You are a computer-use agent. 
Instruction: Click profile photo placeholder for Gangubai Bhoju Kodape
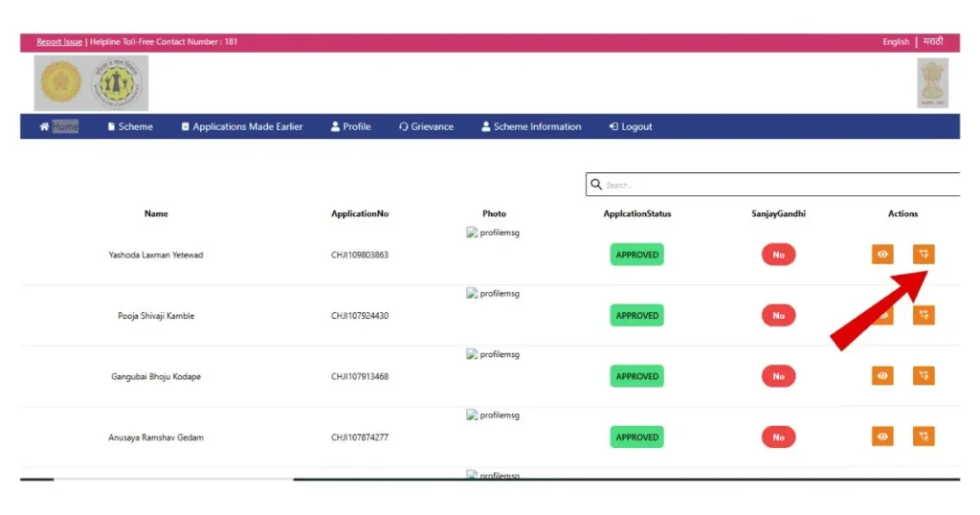[x=493, y=354]
